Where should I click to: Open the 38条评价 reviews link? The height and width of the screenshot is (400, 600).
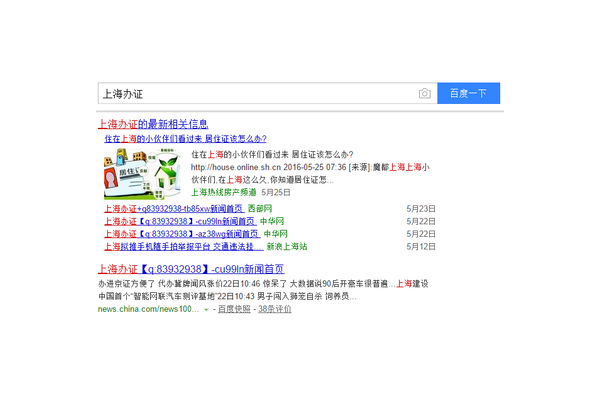274,310
